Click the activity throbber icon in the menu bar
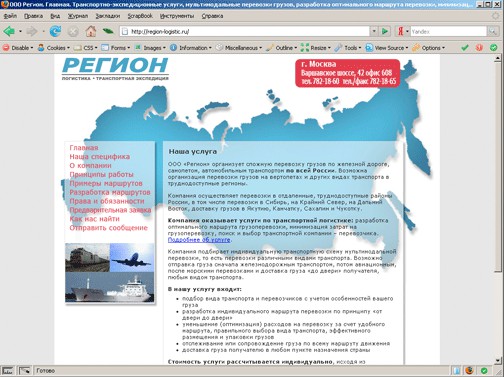This screenshot has width=504, height=377. 496,16
